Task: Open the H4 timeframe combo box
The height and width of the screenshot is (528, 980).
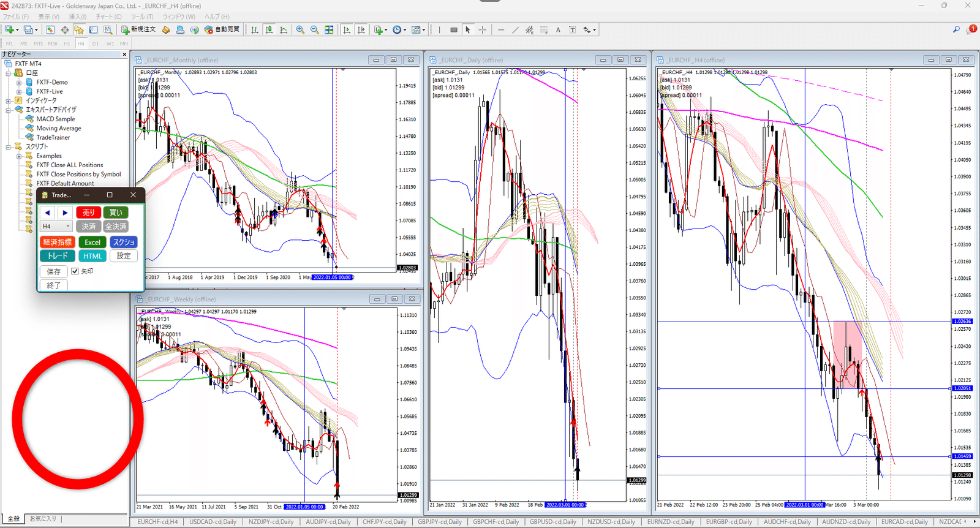Action: coord(56,226)
